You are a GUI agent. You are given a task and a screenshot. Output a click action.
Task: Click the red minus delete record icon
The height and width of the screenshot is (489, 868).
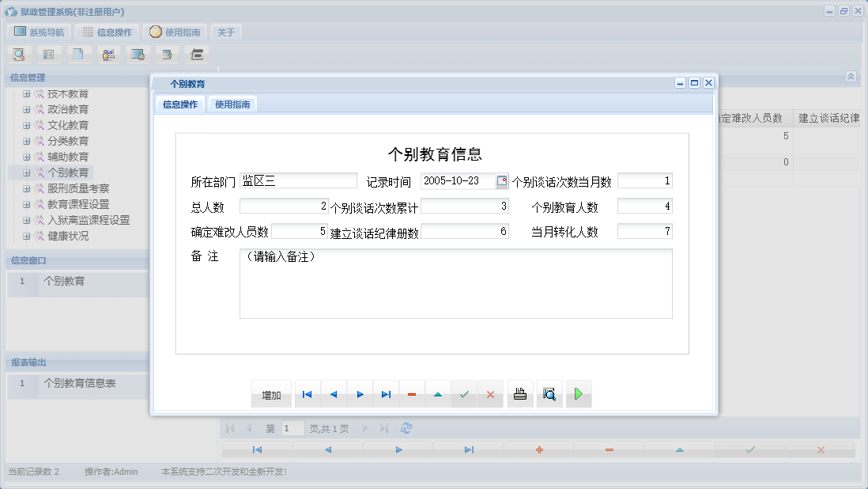(411, 393)
